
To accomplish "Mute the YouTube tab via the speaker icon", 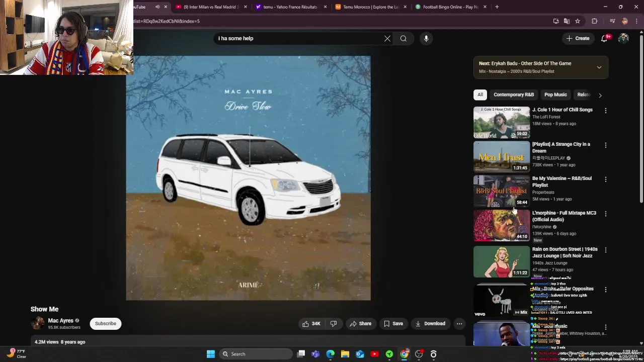I will point(157,7).
